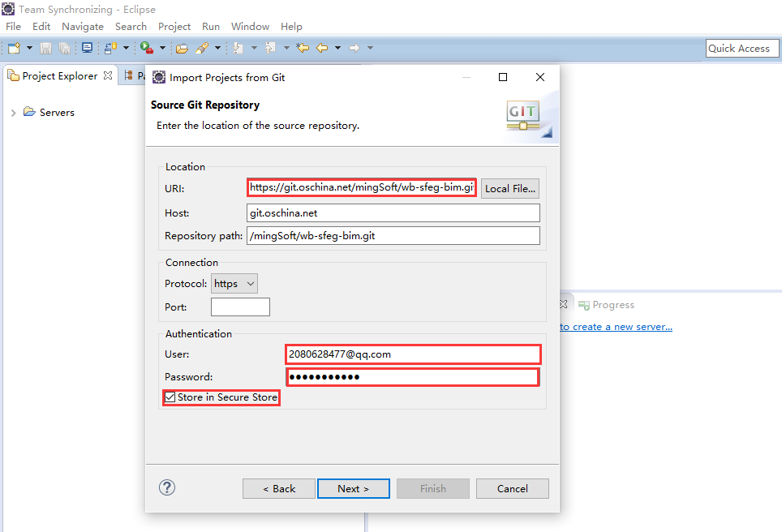Click the Last Edit Location icon
The image size is (782, 532).
click(x=303, y=48)
